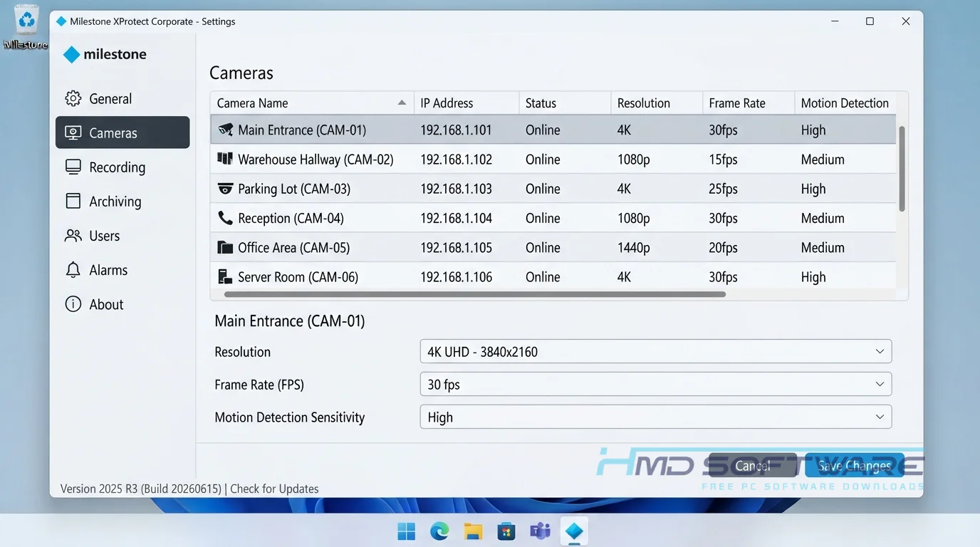Click the milestone logo diamond in sidebar

point(71,54)
